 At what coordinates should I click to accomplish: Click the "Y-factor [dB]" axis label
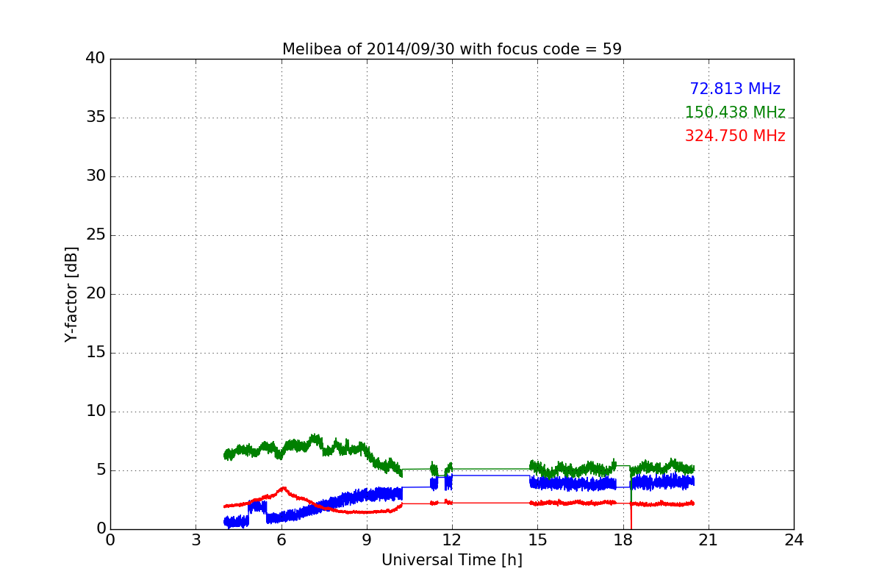coord(71,294)
